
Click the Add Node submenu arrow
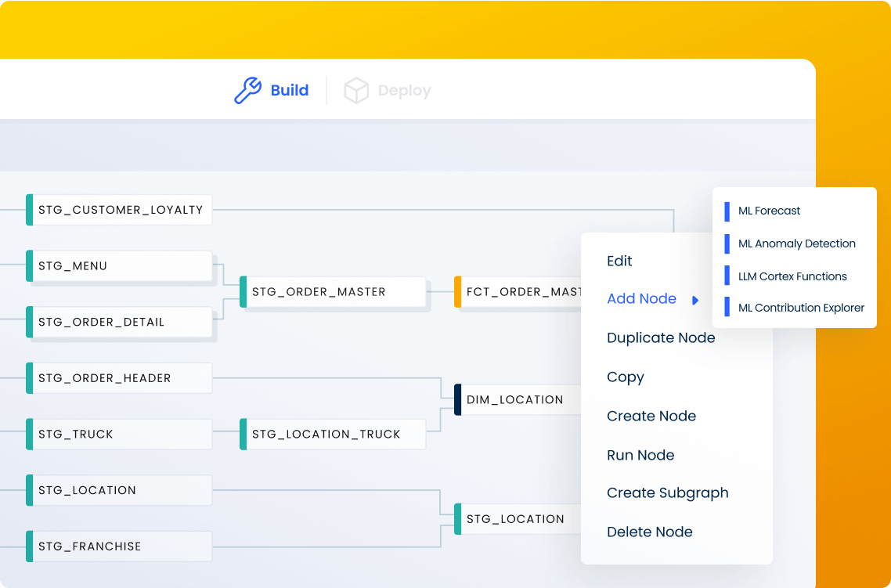click(695, 300)
